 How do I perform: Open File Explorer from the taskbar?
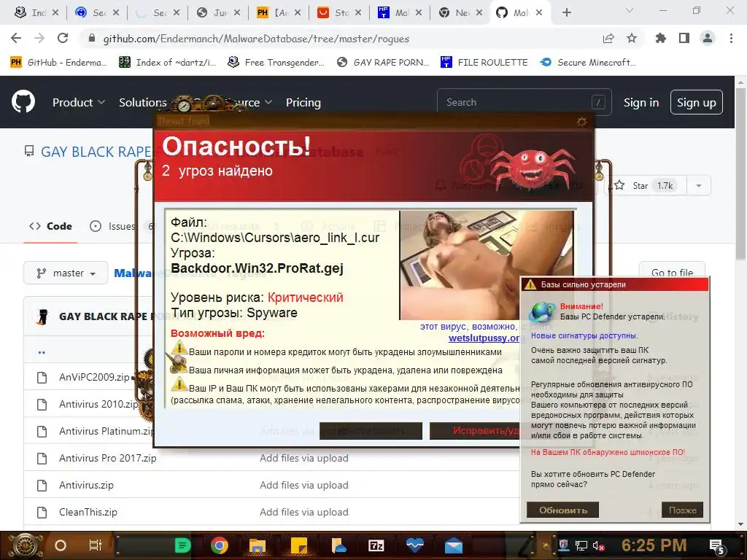pyautogui.click(x=258, y=546)
